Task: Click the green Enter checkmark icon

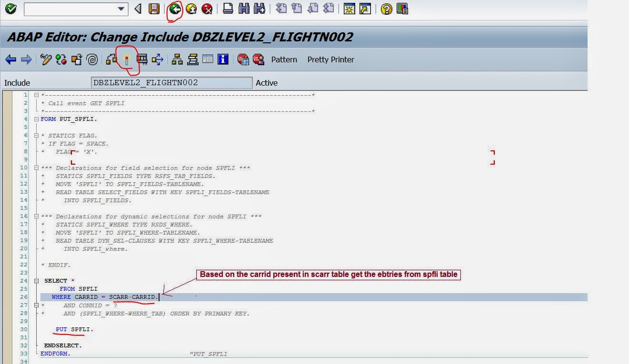Action: 10,9
